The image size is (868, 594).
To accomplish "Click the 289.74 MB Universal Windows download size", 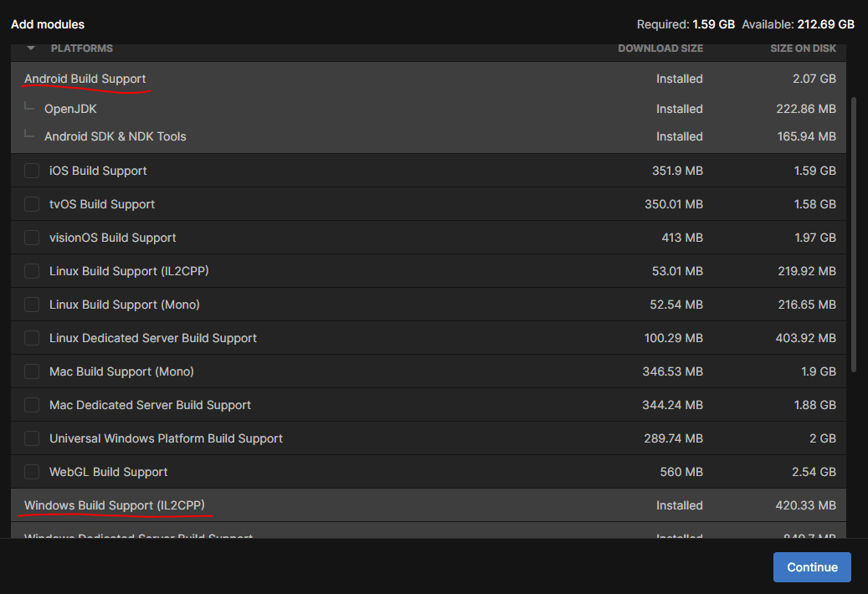I will click(674, 438).
